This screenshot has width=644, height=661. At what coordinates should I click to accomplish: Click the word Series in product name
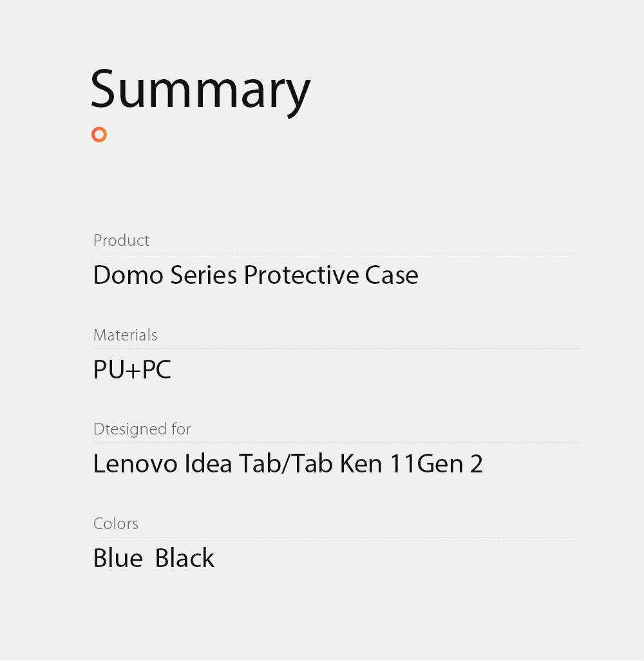[x=204, y=275]
